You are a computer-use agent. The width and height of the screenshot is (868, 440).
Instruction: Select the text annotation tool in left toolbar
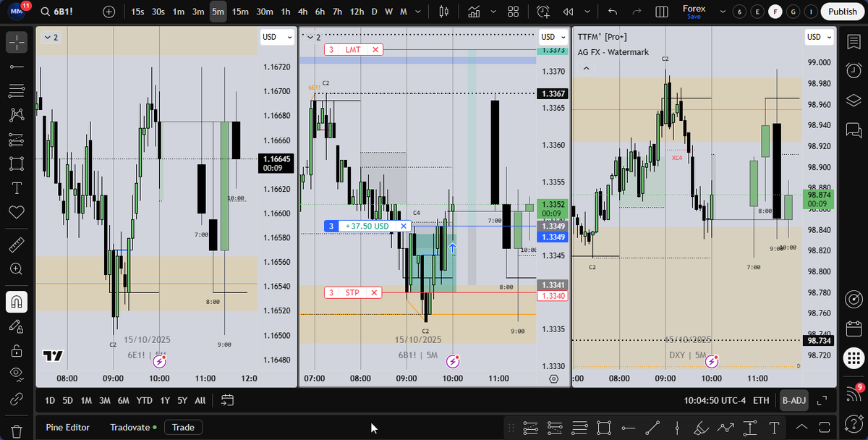[x=17, y=187]
